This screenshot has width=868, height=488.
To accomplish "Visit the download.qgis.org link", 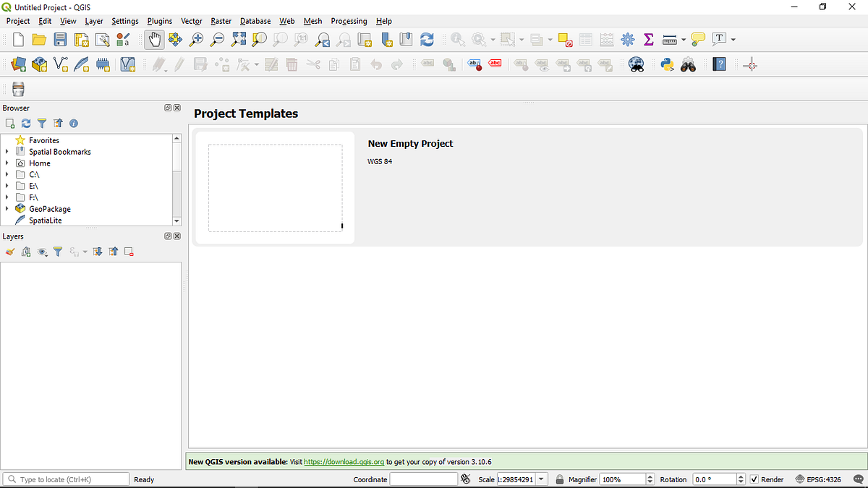I will click(344, 461).
